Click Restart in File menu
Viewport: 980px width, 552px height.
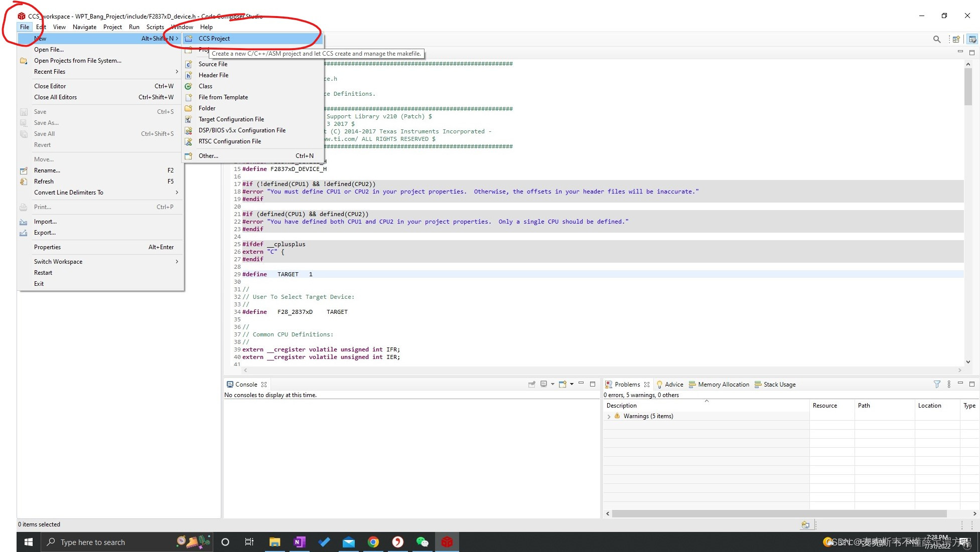point(100,273)
